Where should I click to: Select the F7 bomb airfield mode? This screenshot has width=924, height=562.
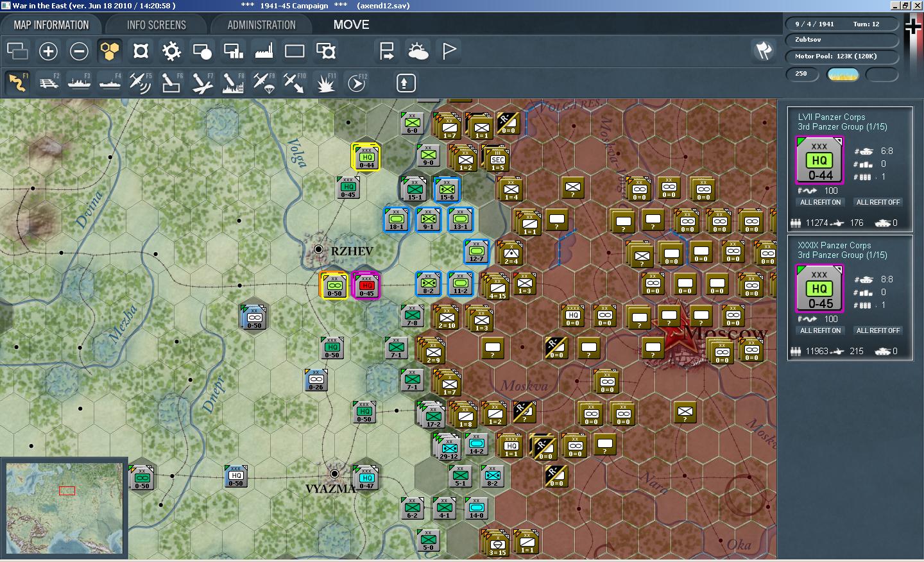tap(202, 83)
